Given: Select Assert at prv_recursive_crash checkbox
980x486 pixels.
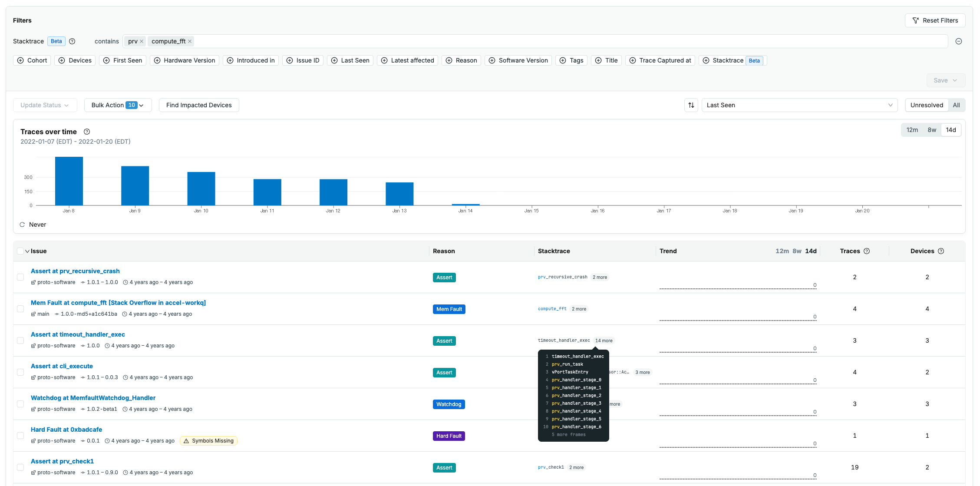Looking at the screenshot, I should (20, 277).
